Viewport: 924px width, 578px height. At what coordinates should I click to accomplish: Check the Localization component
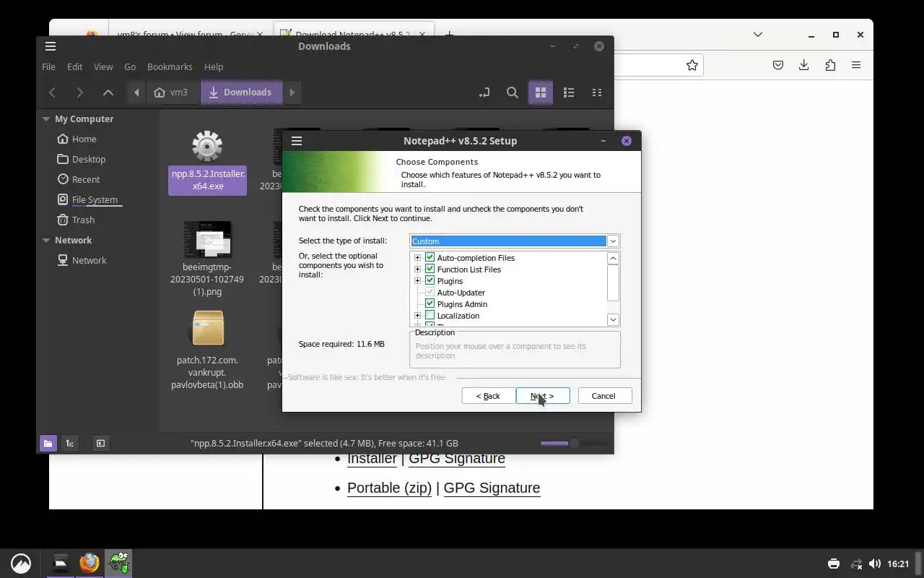pos(430,315)
